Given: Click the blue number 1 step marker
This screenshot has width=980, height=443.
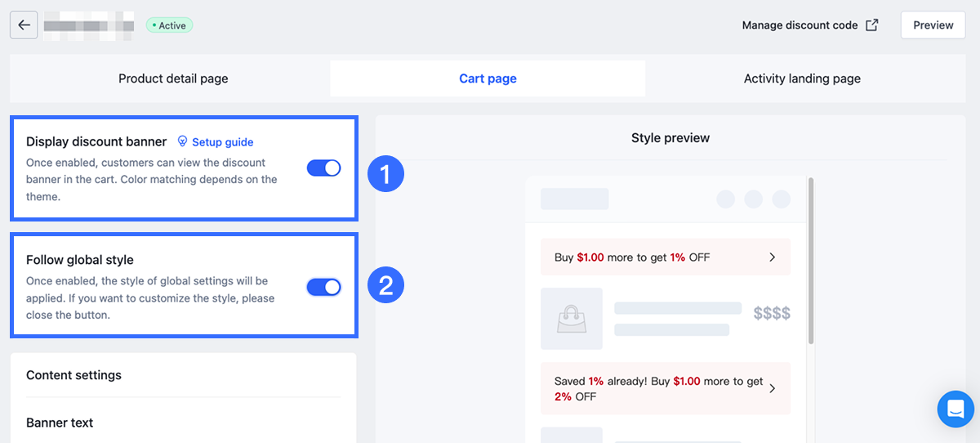Looking at the screenshot, I should pyautogui.click(x=385, y=173).
